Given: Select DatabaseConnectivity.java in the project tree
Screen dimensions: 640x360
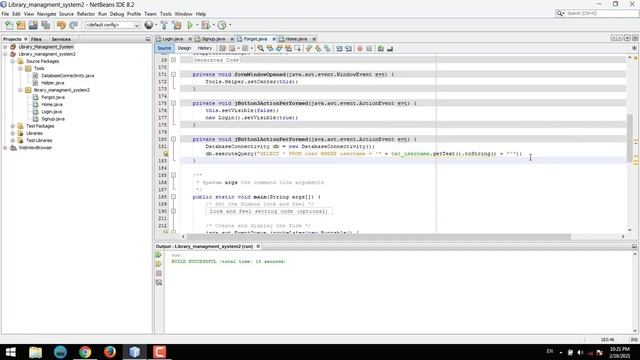Looking at the screenshot, I should [68, 76].
